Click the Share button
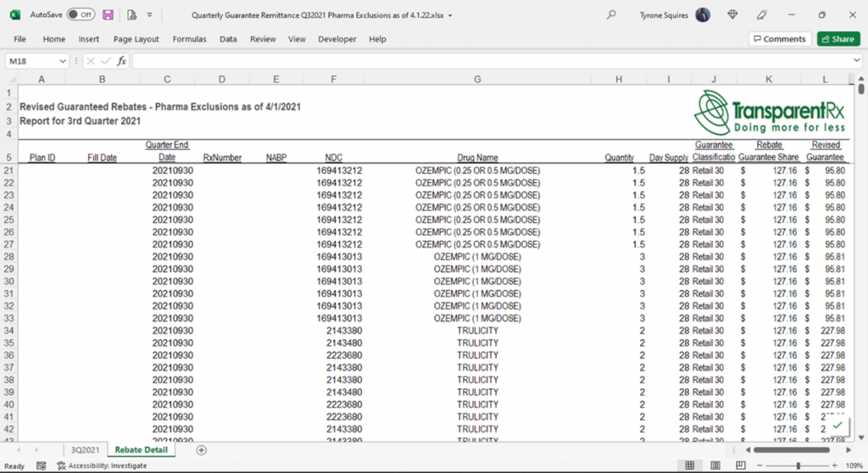Viewport: 868px width, 473px height. pyautogui.click(x=837, y=39)
